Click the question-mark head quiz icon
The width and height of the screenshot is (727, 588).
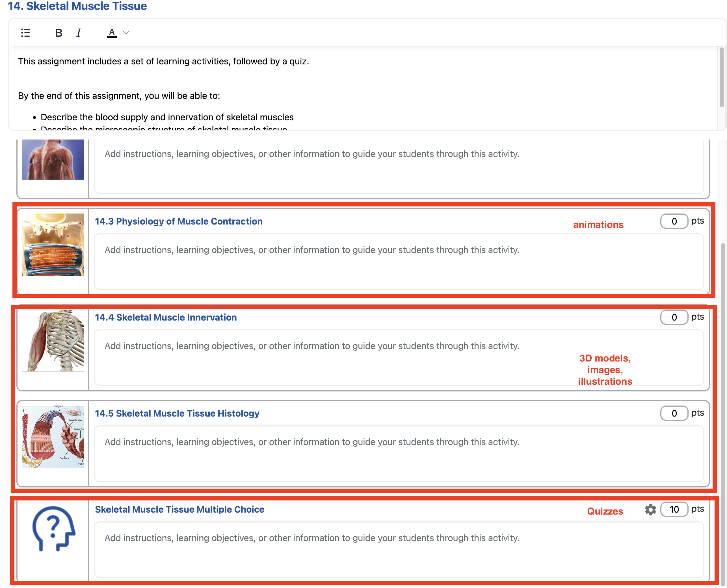53,528
